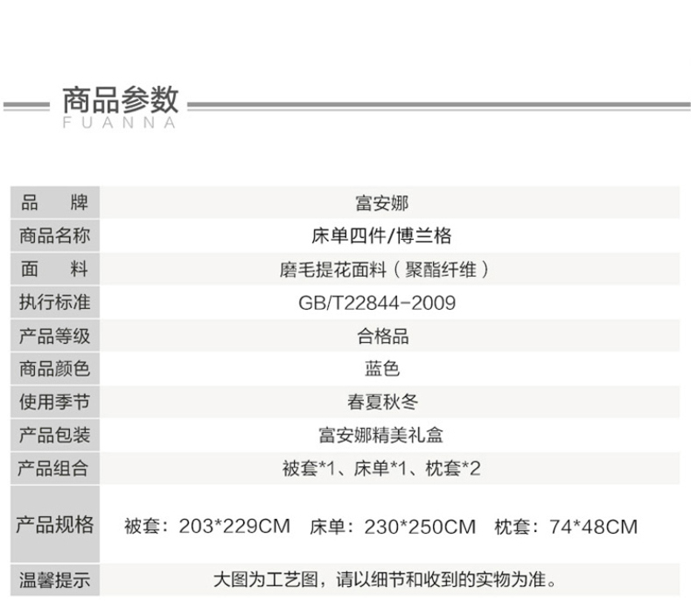Click the product name 床单四件/博兰格
Viewport: 691px width, 616px height.
coord(381,236)
